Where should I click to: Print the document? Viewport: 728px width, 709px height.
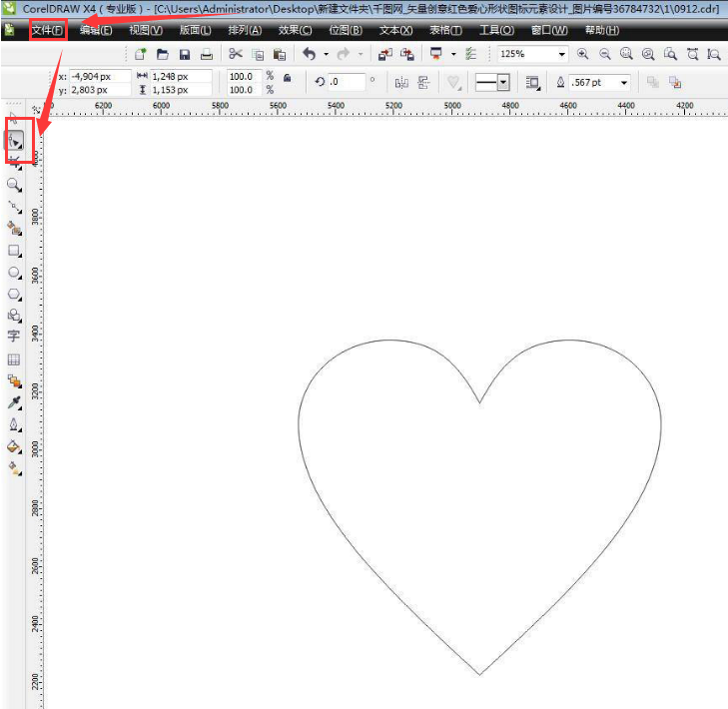point(207,54)
